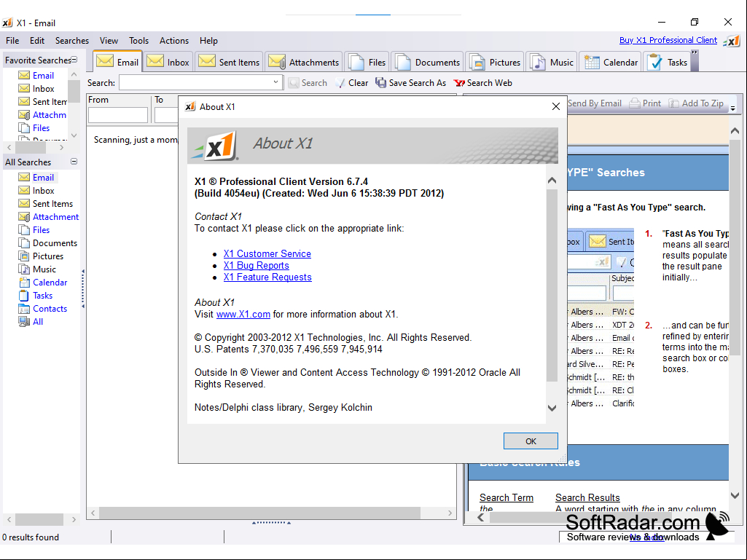The height and width of the screenshot is (560, 747).
Task: Show more tabs via overflow arrows
Action: (x=695, y=52)
